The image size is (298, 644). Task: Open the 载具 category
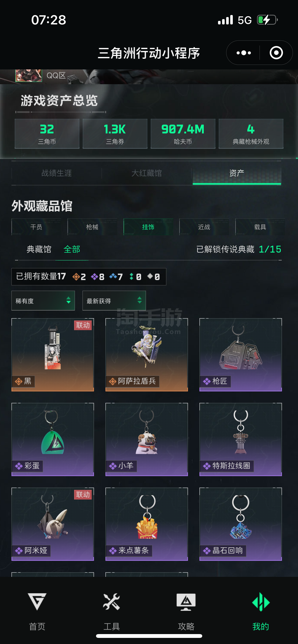(x=260, y=227)
